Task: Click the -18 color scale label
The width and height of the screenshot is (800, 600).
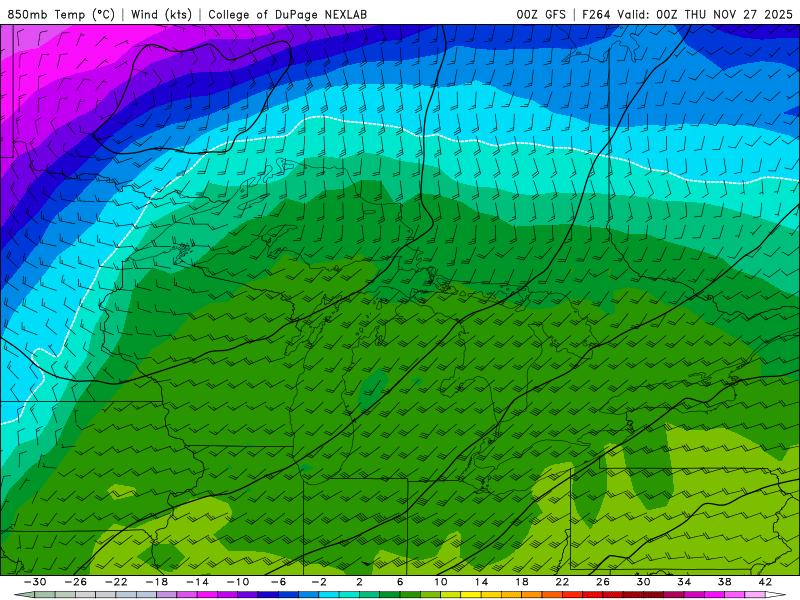Action: [157, 582]
